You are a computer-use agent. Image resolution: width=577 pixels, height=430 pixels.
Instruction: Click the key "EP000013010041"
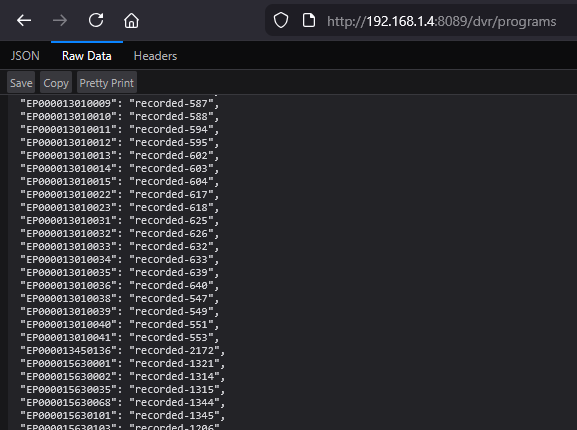(x=68, y=338)
